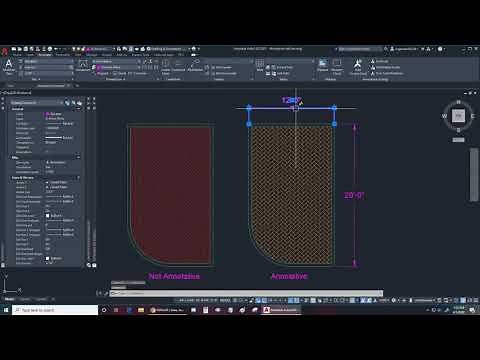Click the navigation bar on the right edge
Viewport: 480px width, 360px height.
(474, 174)
